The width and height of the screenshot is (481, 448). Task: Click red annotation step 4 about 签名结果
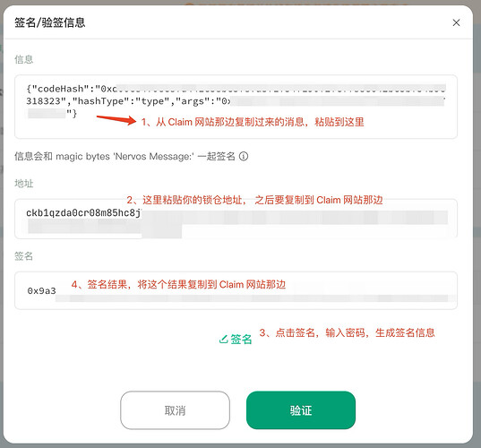point(178,284)
